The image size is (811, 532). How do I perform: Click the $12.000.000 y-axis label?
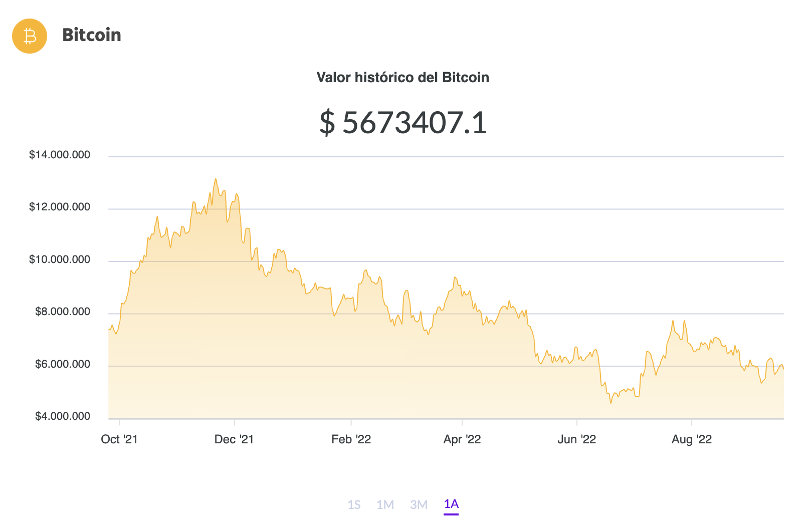point(60,207)
